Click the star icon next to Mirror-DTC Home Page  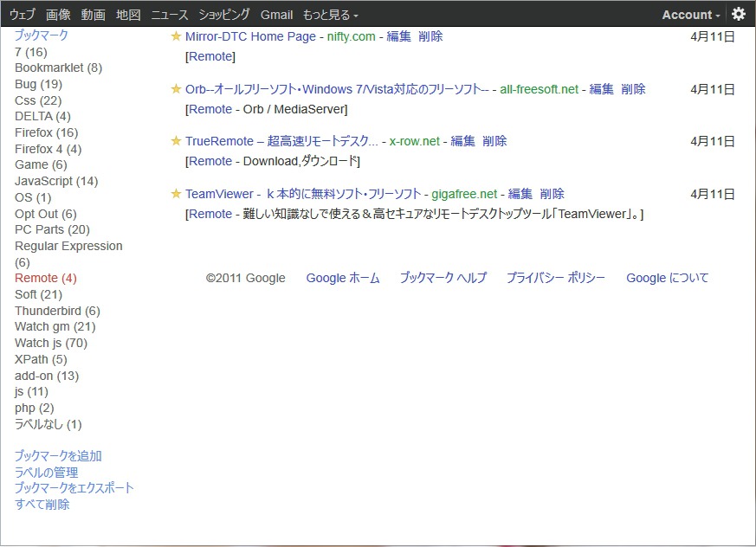point(176,36)
